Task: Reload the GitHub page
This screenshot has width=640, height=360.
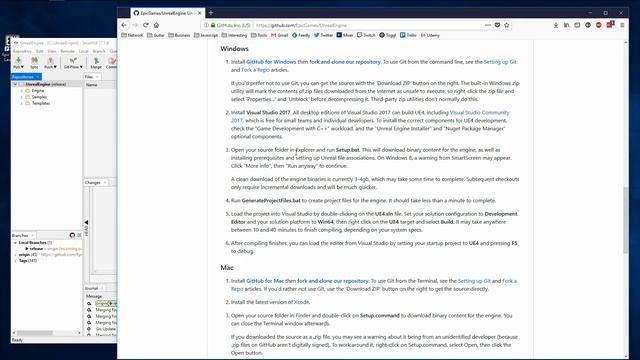Action: point(146,25)
